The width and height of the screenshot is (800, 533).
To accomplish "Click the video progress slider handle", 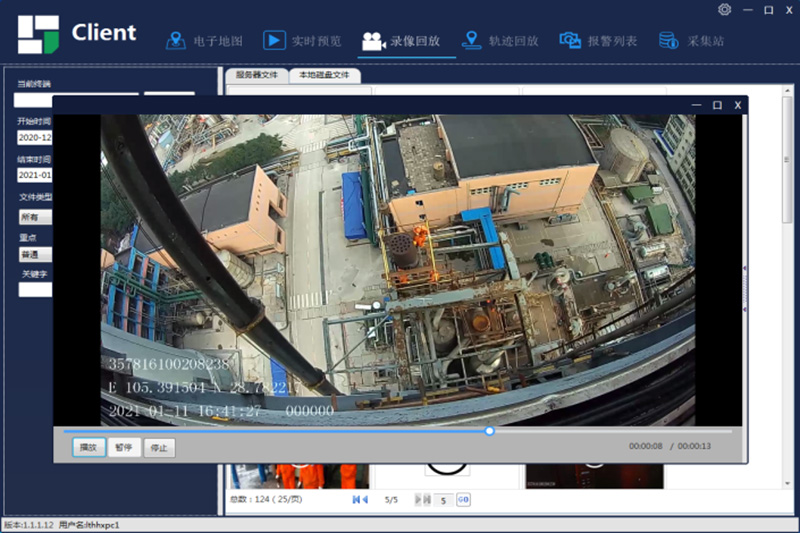I will point(489,431).
